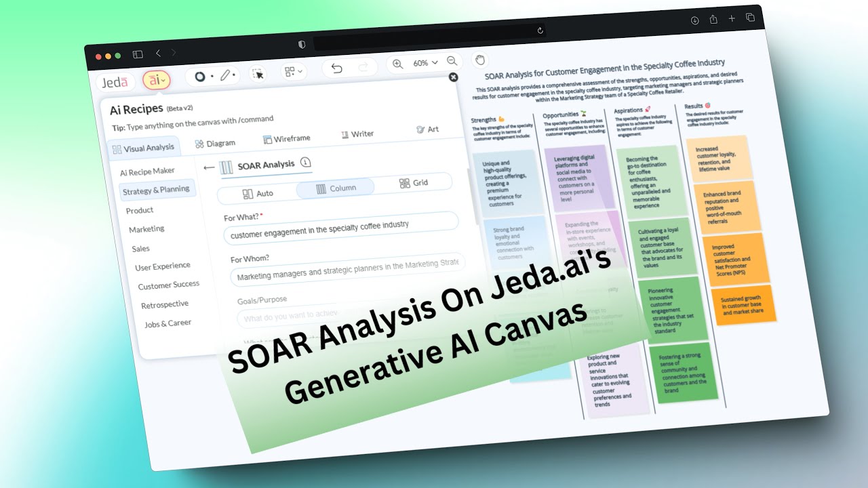Select the circle shape tool
Image resolution: width=868 pixels, height=488 pixels.
pyautogui.click(x=200, y=77)
